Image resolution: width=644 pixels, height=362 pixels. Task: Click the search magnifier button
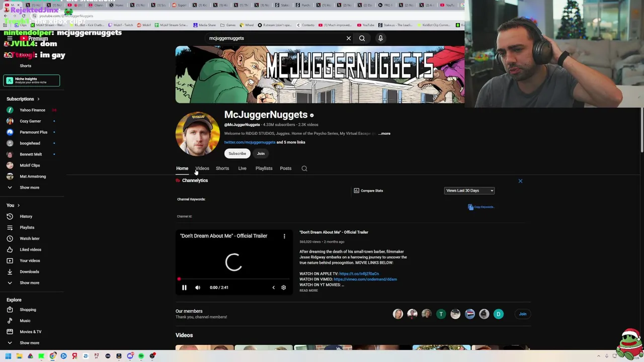click(362, 38)
